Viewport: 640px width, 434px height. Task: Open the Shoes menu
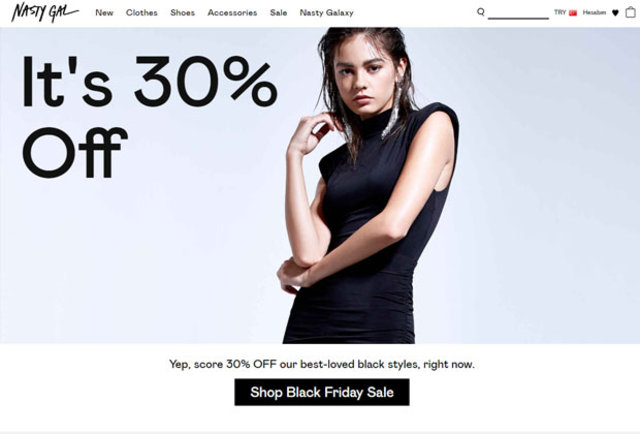click(x=182, y=13)
